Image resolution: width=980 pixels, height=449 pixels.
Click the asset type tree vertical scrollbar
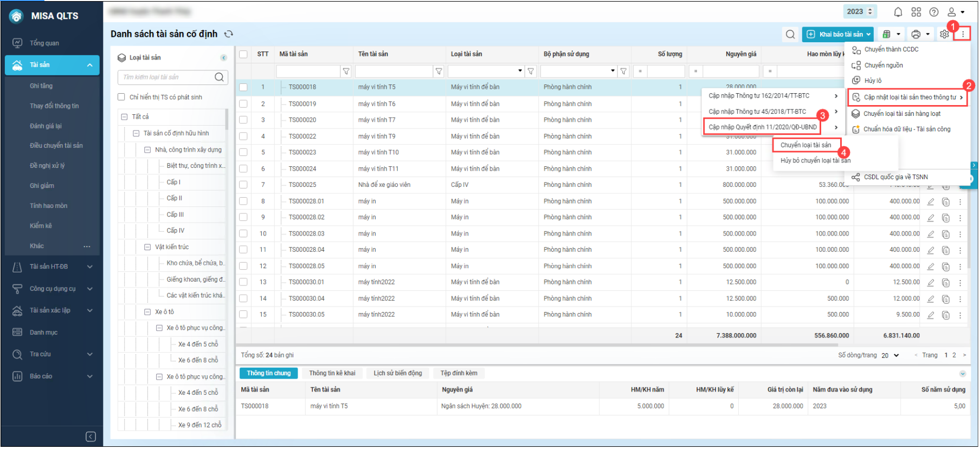click(227, 119)
